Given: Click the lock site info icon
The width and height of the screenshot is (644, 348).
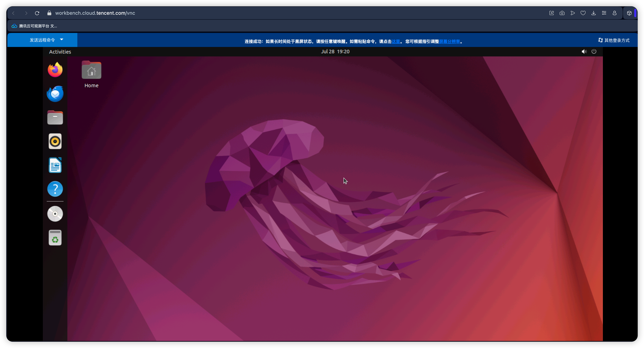Looking at the screenshot, I should click(49, 13).
